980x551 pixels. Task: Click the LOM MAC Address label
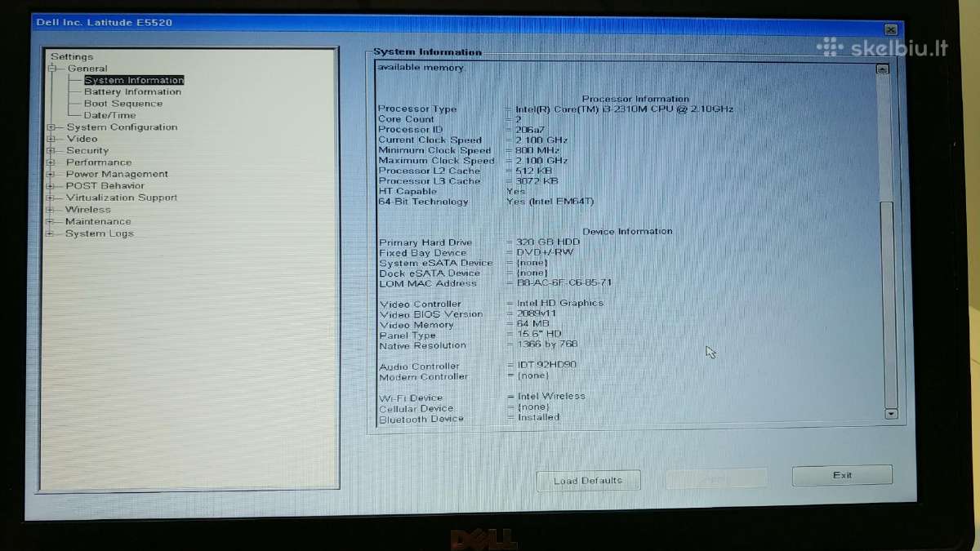point(428,283)
